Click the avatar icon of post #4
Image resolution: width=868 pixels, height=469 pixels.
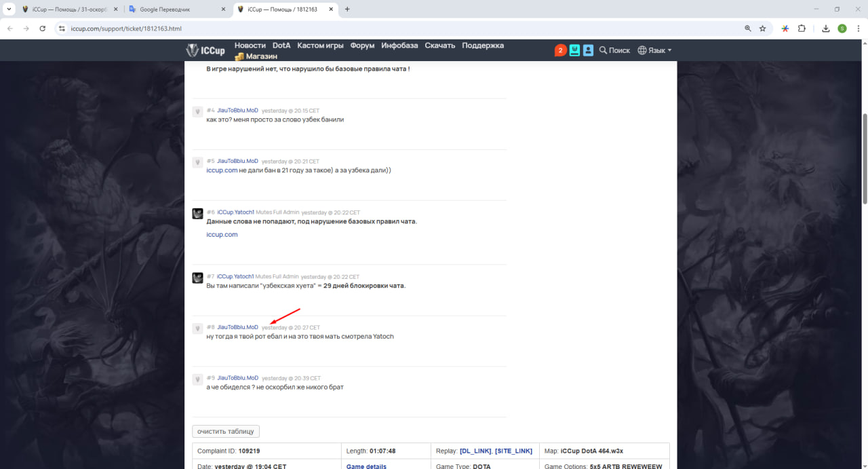[197, 111]
